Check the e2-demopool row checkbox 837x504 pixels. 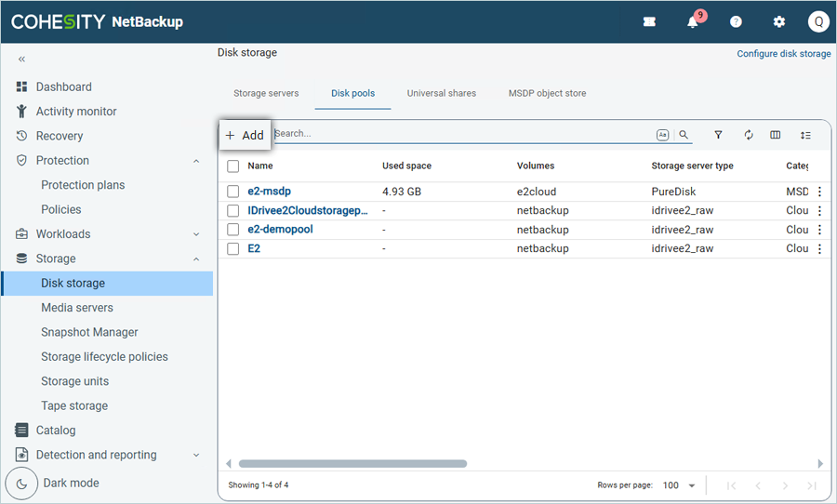(233, 230)
